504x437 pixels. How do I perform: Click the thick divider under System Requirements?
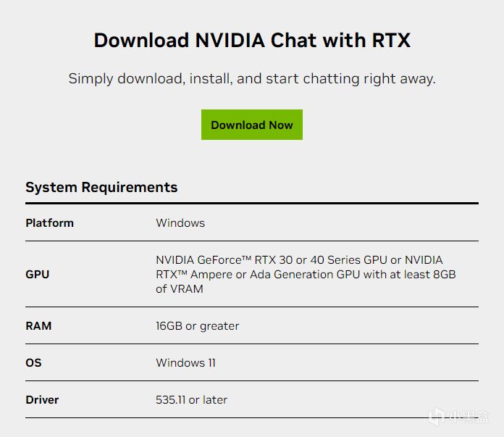coord(252,203)
